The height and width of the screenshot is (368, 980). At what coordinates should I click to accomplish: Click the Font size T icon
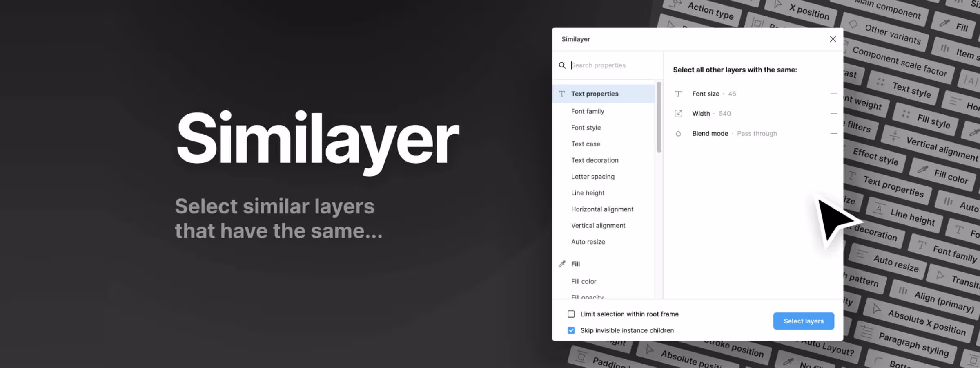coord(678,94)
